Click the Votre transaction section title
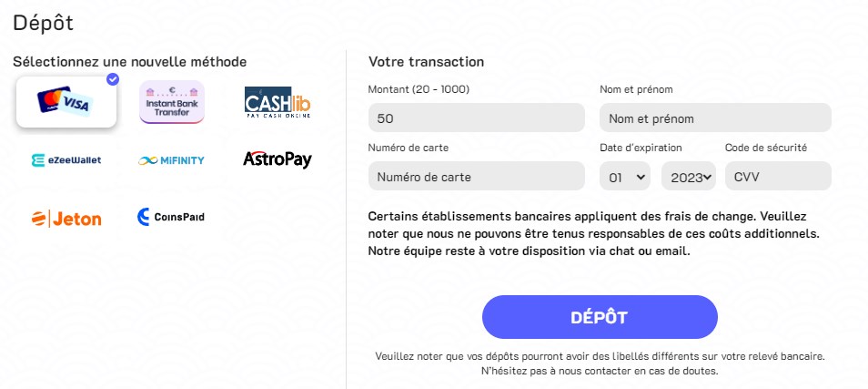The width and height of the screenshot is (868, 389). pyautogui.click(x=426, y=61)
